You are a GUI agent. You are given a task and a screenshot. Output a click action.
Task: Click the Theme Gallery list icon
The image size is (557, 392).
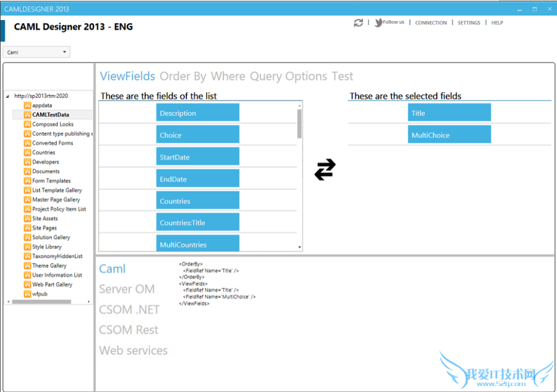click(x=27, y=265)
